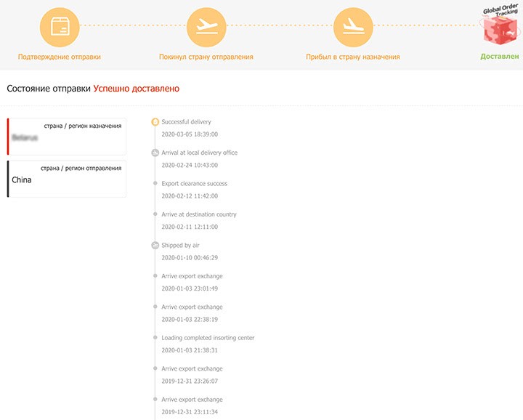Click the timestamp 2020-02-11 12:11:00
This screenshot has width=523, height=420.
[x=190, y=227]
